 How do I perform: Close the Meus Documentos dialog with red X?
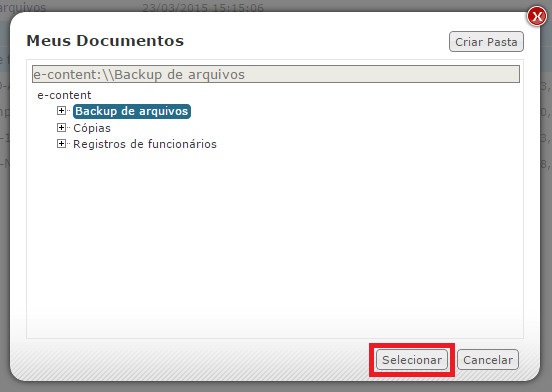(537, 16)
